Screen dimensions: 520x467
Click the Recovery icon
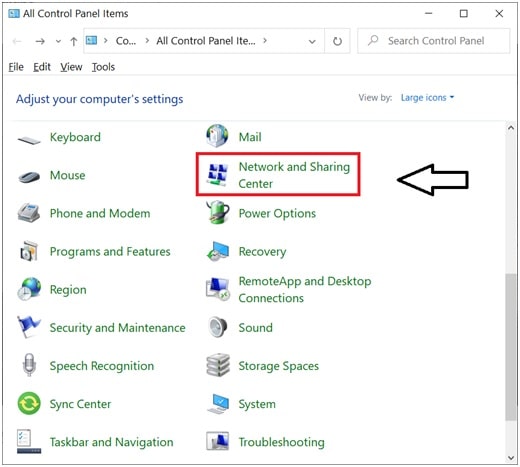pyautogui.click(x=218, y=252)
